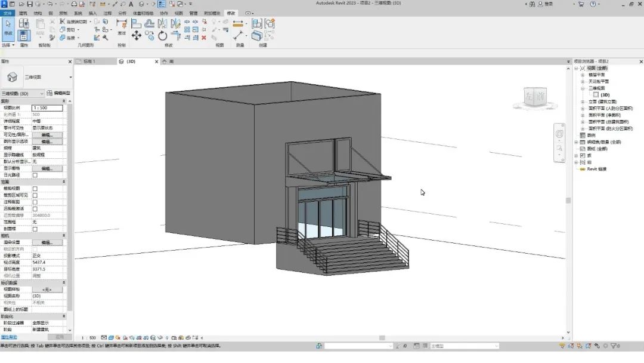This screenshot has width=644, height=363.
Task: Select the Align tool in the ribbon
Action: 137,23
